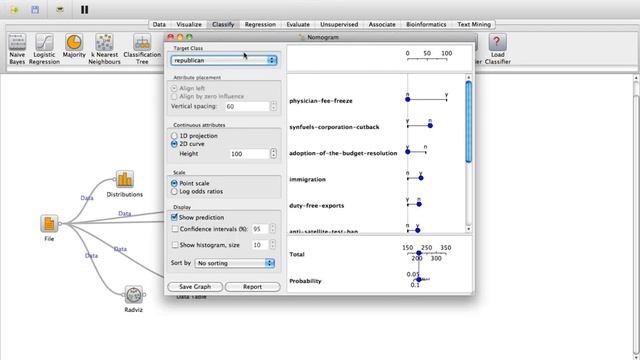Open the Radviz node on canvas

point(133,294)
